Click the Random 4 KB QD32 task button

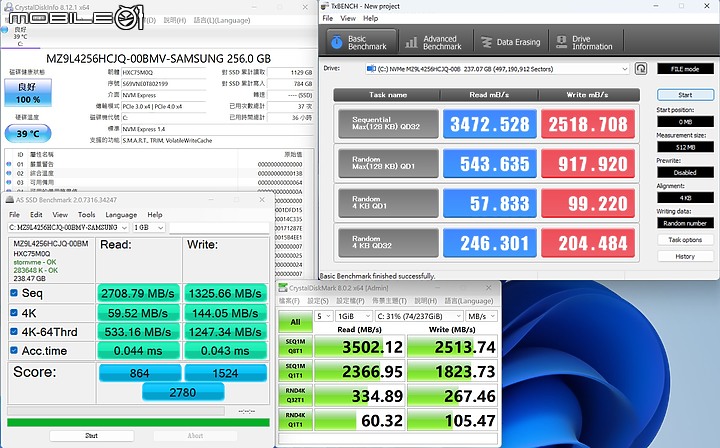click(x=388, y=242)
